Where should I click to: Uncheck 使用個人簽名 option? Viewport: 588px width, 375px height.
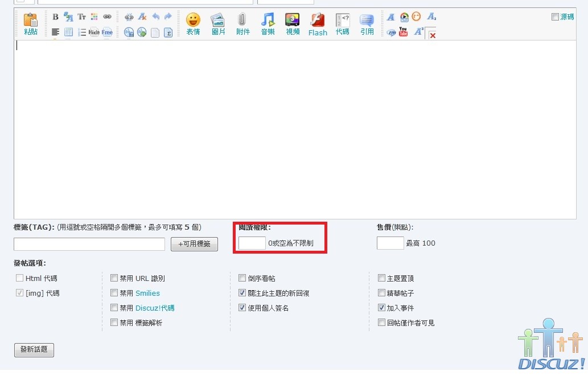pos(242,307)
